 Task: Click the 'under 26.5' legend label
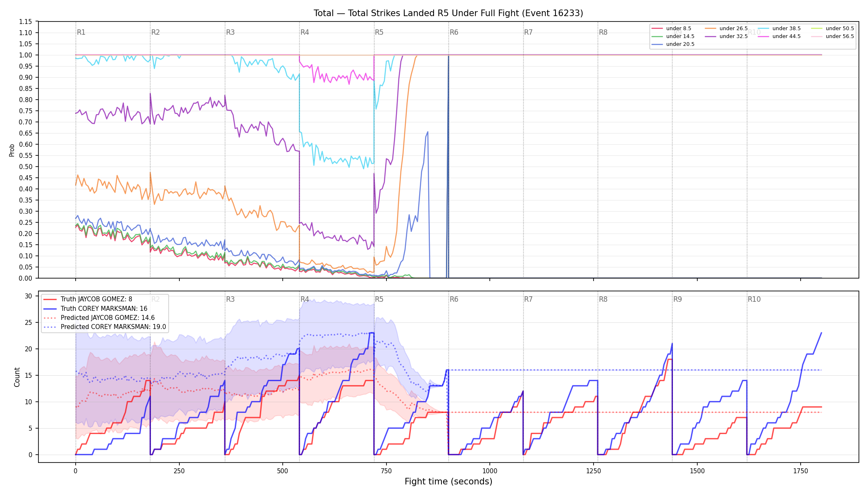point(733,29)
